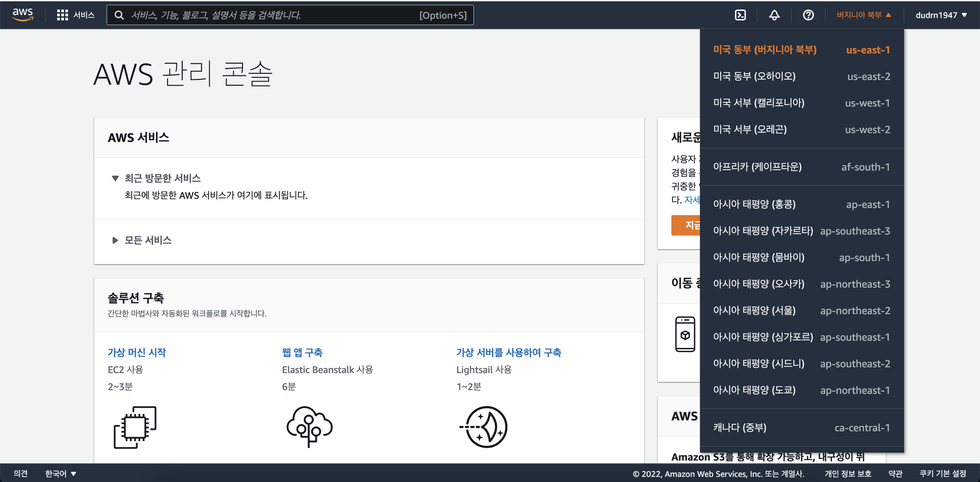This screenshot has height=482, width=980.
Task: Click the service search input field
Action: 274,15
